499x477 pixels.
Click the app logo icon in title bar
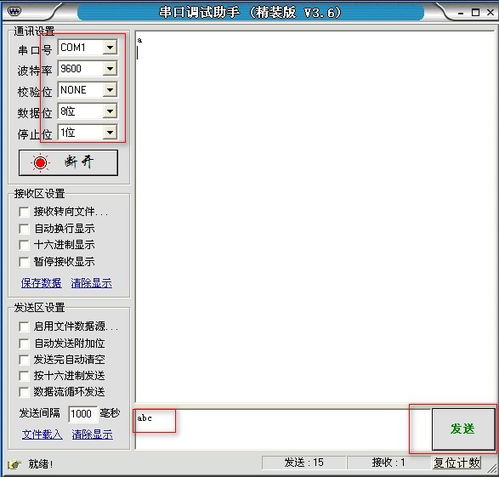15,12
